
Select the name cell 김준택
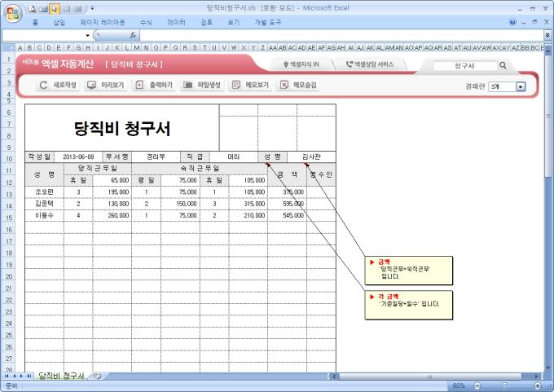tap(45, 204)
